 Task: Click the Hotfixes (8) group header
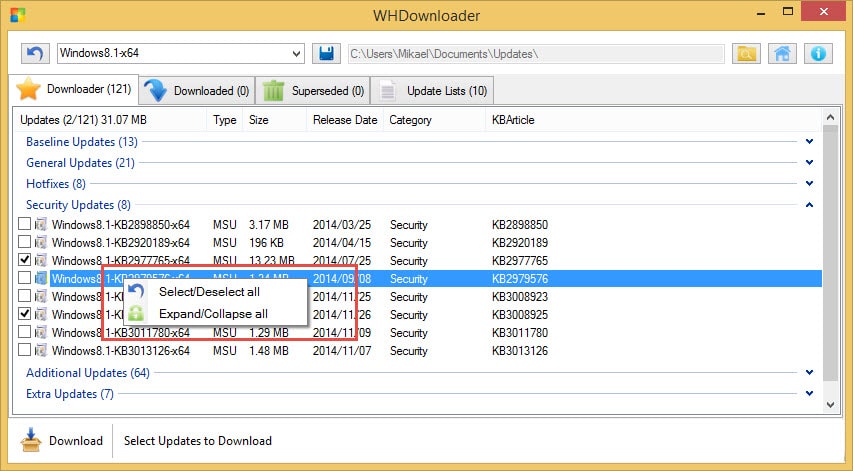55,184
